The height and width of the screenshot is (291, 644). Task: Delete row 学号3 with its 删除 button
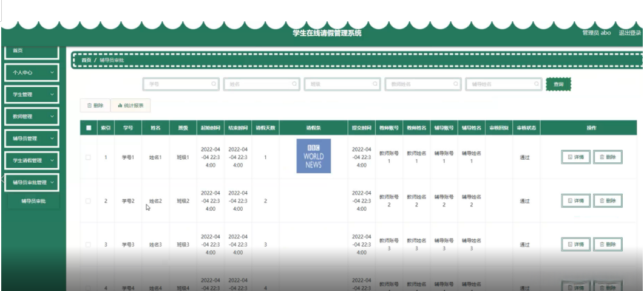point(608,244)
